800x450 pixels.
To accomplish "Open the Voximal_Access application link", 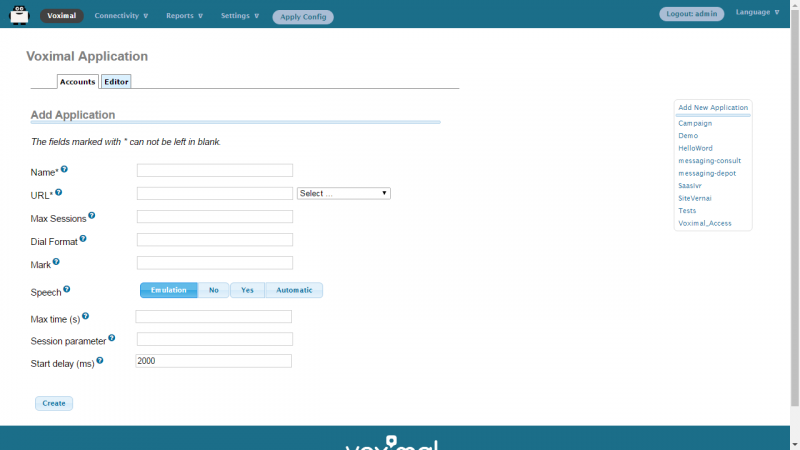I will pos(705,223).
